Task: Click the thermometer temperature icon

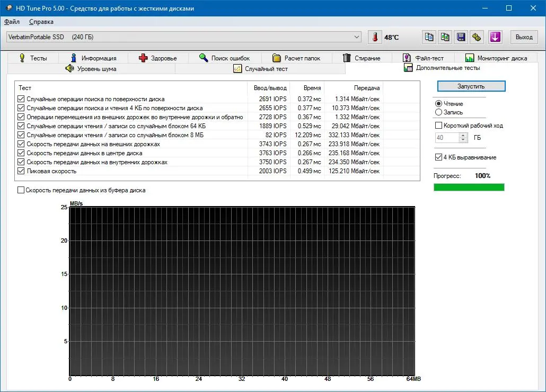Action: pos(375,37)
